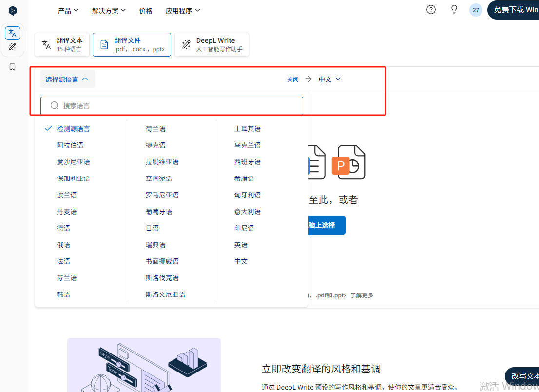Select 阿拉伯语 as source language

pyautogui.click(x=70, y=145)
